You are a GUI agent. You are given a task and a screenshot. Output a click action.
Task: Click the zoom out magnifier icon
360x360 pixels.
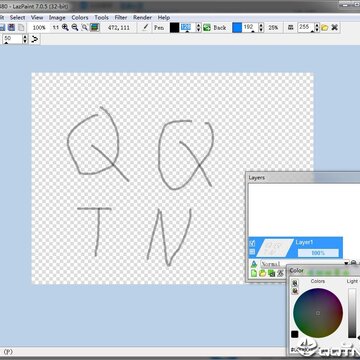pyautogui.click(x=75, y=28)
